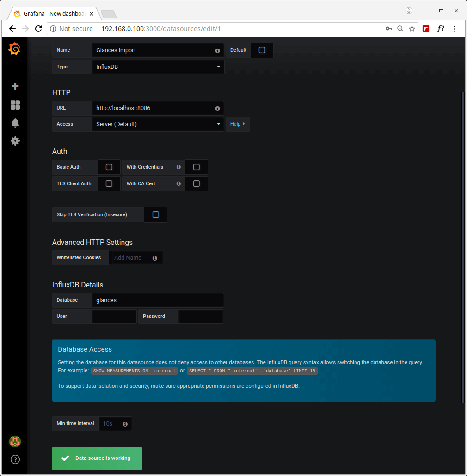467x476 pixels.
Task: Click the Database input field with glances
Action: (158, 300)
